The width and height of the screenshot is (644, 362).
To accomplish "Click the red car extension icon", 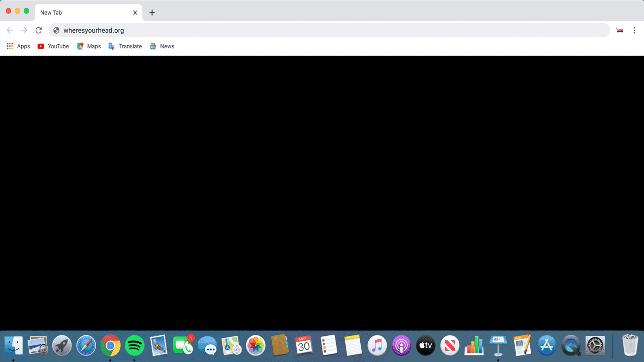I will [x=620, y=30].
